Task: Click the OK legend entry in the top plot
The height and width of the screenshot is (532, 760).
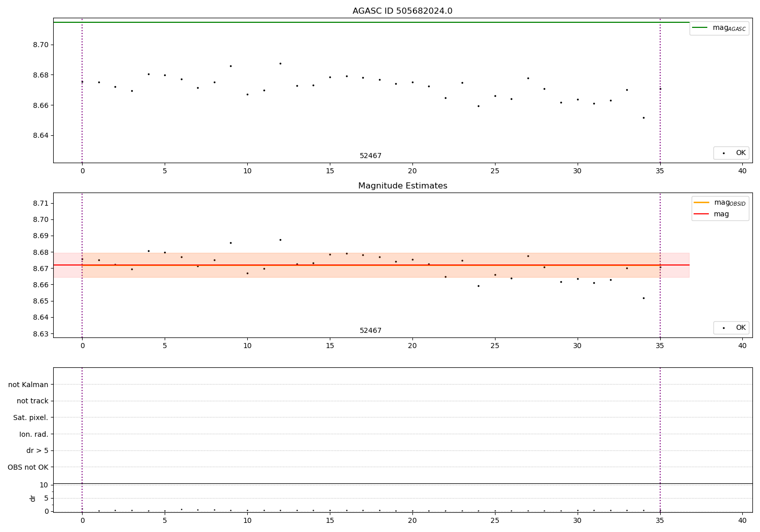Action: [731, 153]
